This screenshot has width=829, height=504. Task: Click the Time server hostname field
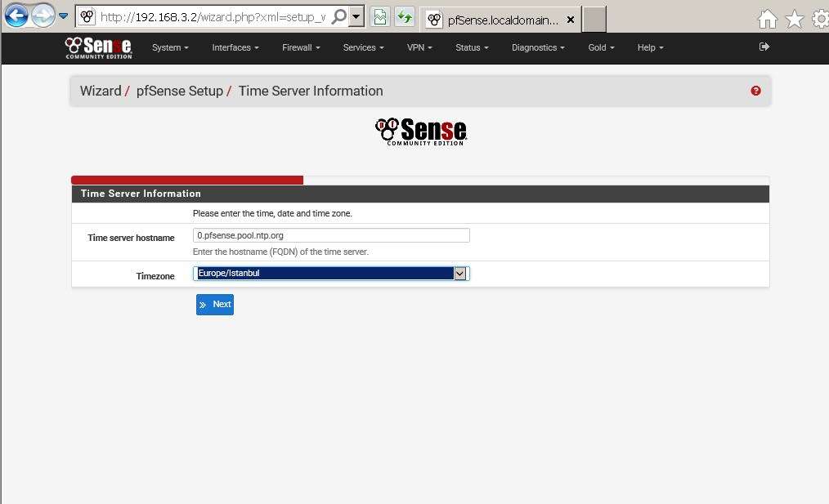331,235
